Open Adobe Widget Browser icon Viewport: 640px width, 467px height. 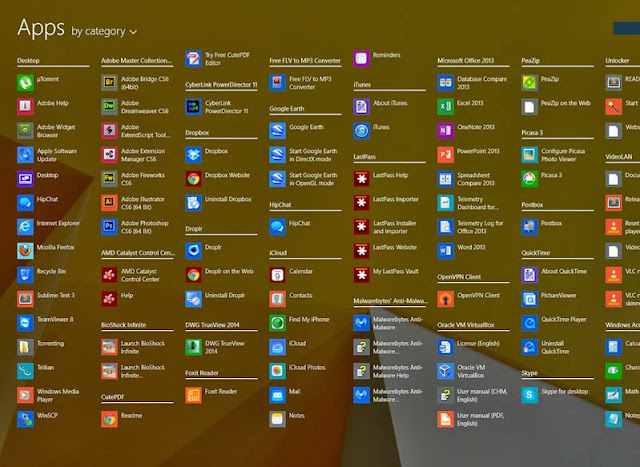25,131
